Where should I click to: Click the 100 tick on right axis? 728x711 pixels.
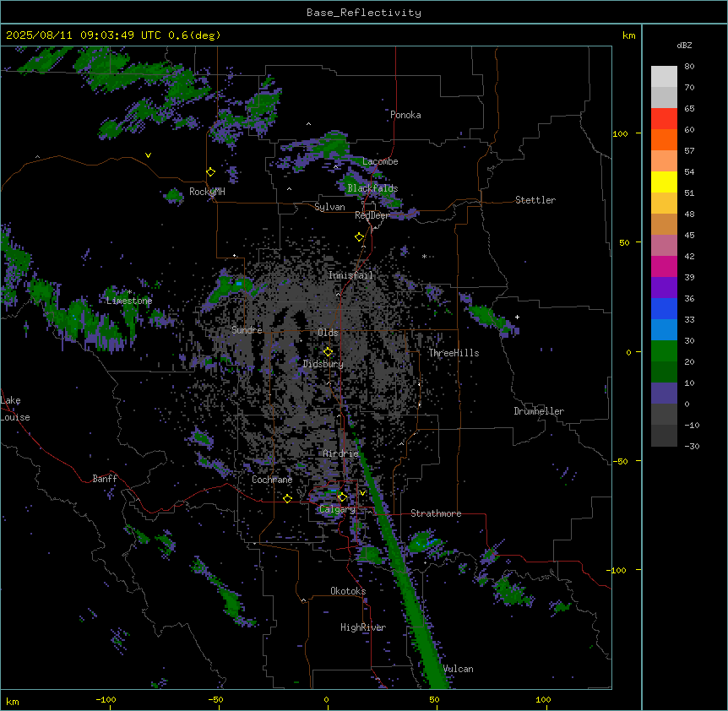click(x=620, y=133)
